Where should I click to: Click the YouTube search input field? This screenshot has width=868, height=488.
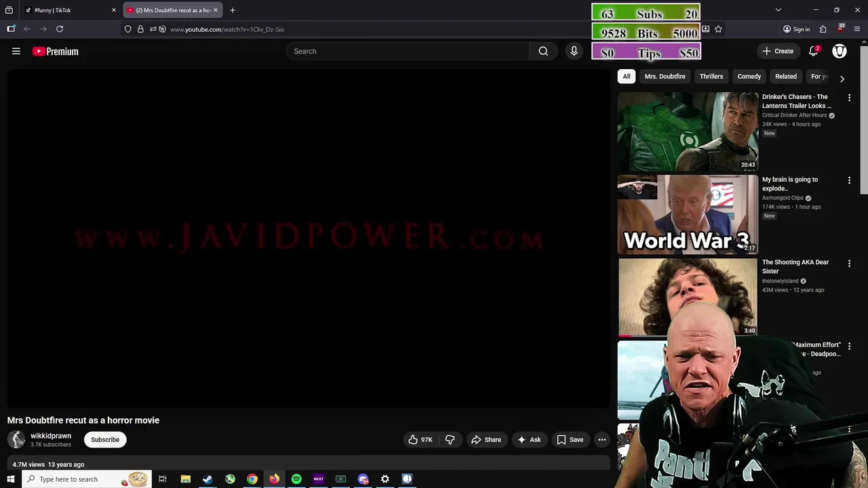(x=408, y=51)
